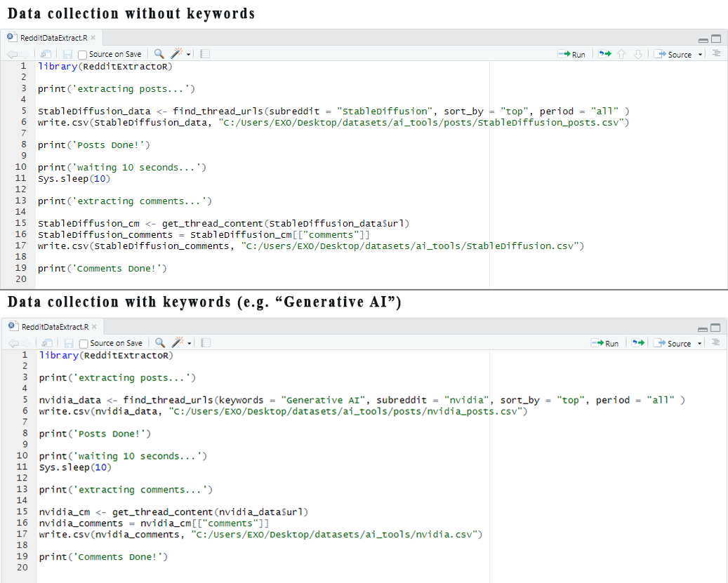This screenshot has height=583, width=728.
Task: Click line number 5 in the bottom pane gutter
Action: pyautogui.click(x=25, y=399)
